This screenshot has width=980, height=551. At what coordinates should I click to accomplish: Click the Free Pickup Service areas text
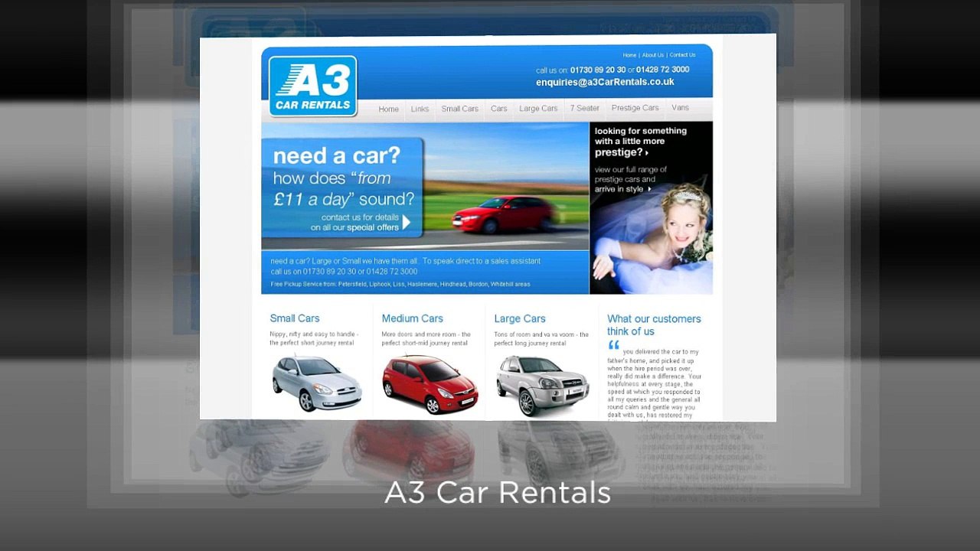click(x=400, y=284)
